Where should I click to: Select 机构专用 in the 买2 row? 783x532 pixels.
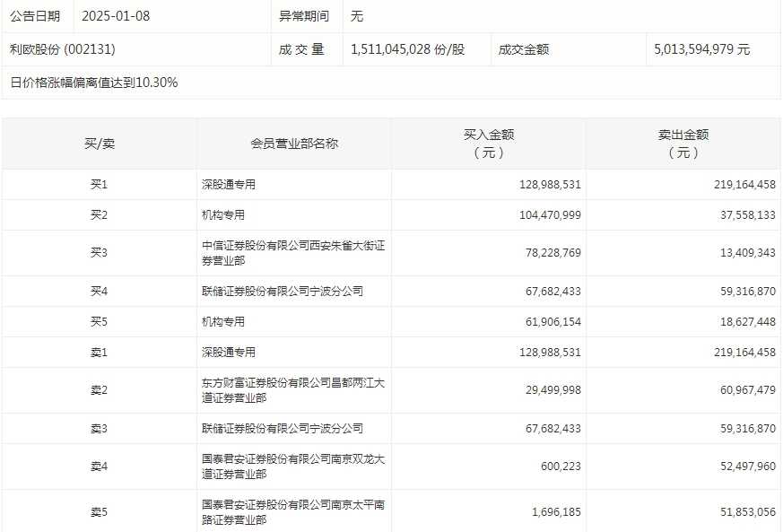(x=223, y=215)
